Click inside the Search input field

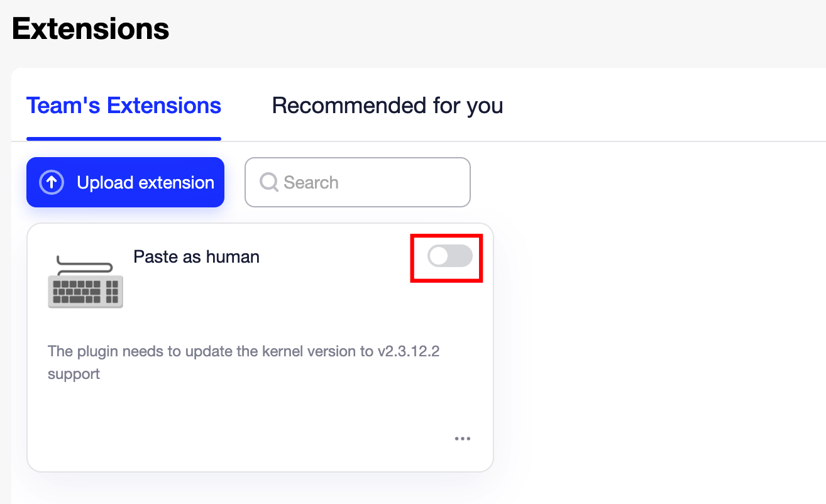click(x=357, y=182)
